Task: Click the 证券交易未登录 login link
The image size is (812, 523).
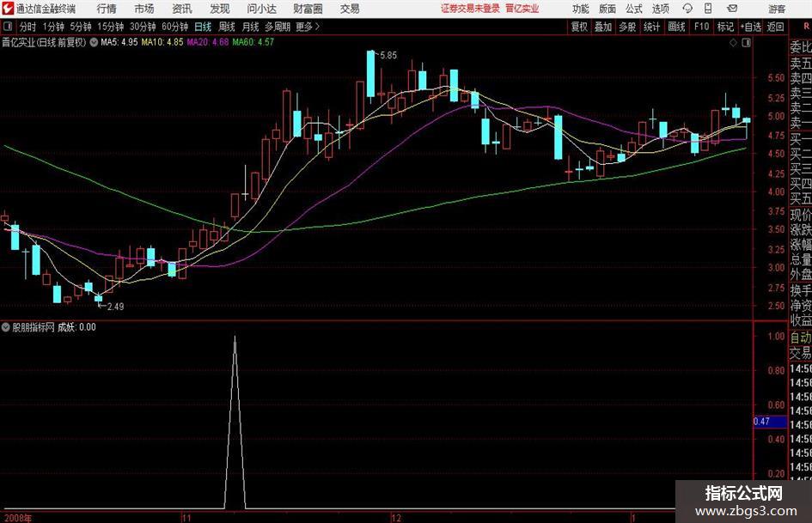Action: click(x=470, y=9)
